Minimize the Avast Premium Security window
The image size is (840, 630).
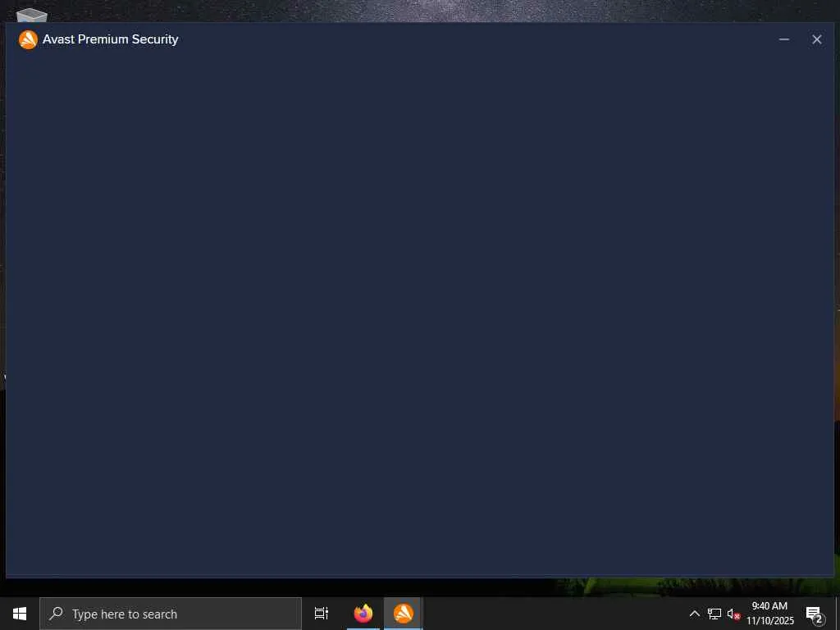tap(783, 39)
